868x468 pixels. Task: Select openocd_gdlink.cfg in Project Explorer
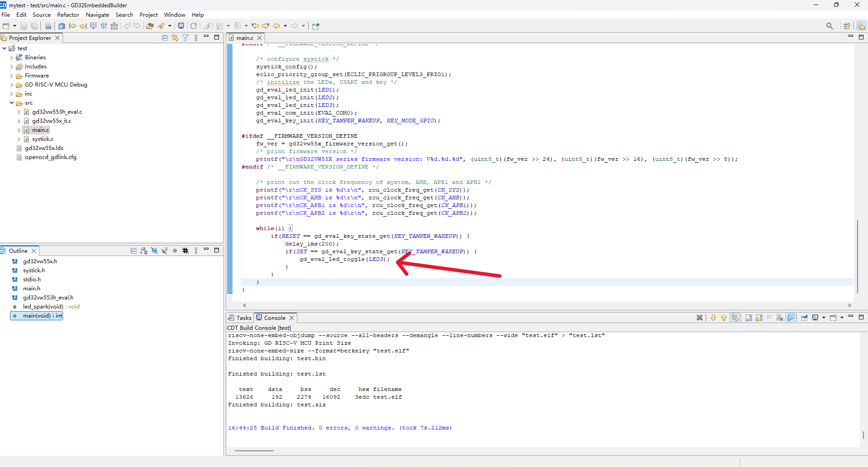[x=50, y=157]
